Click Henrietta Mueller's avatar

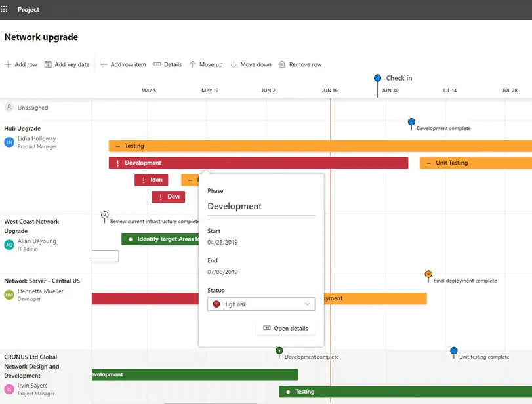click(x=9, y=294)
